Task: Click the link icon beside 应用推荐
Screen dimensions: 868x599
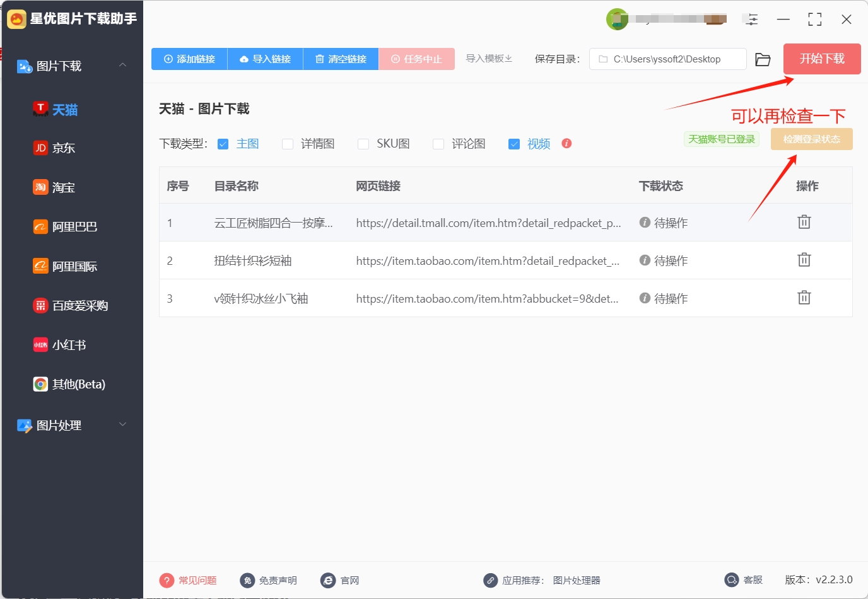Action: (490, 580)
